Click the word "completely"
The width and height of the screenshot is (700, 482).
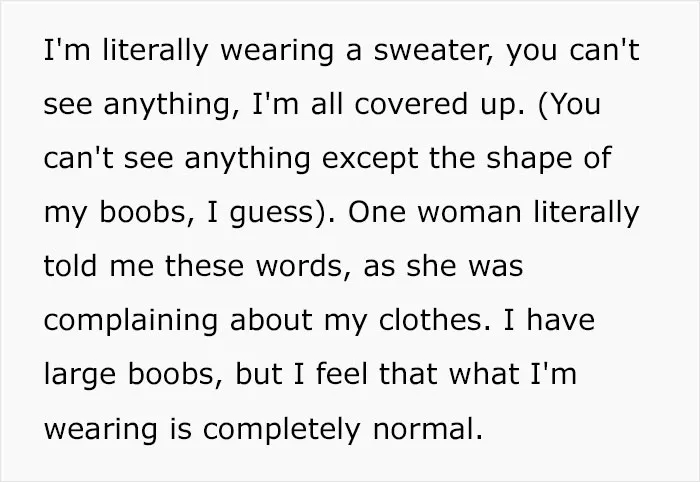pyautogui.click(x=281, y=430)
